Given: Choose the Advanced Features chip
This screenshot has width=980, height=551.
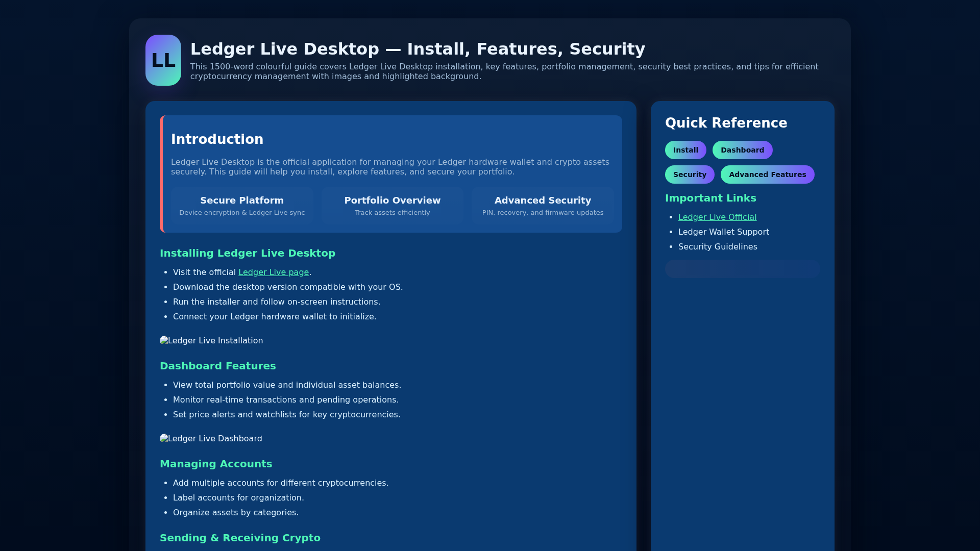Looking at the screenshot, I should (x=767, y=174).
